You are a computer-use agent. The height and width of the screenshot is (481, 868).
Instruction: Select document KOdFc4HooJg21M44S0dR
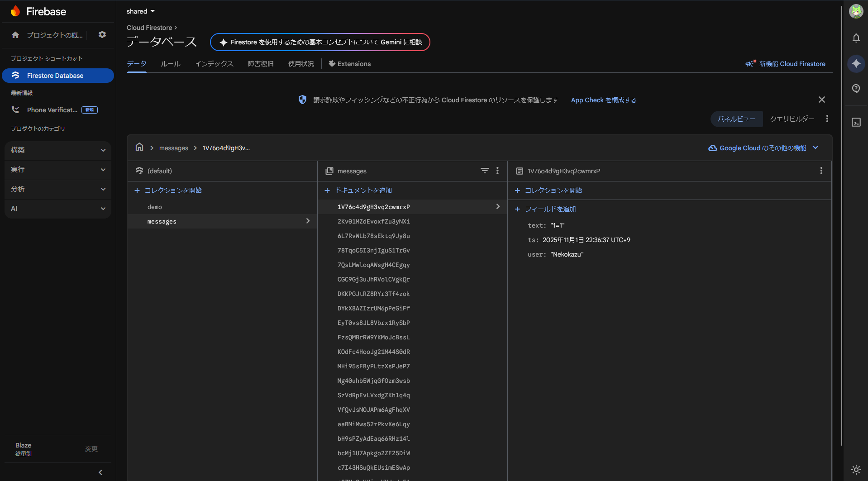412,352
